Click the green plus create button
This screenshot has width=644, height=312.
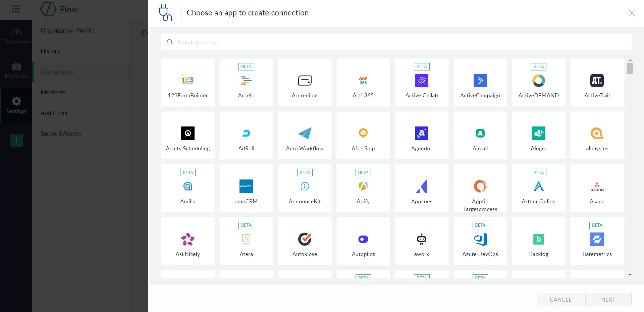(x=16, y=140)
